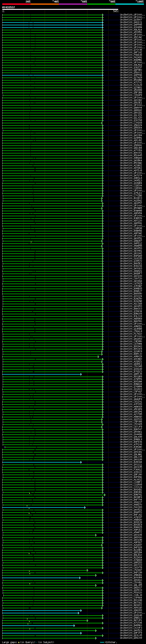Click the Large gaps legend text
Viewport: 146px width, 644px height.
click(x=28, y=642)
